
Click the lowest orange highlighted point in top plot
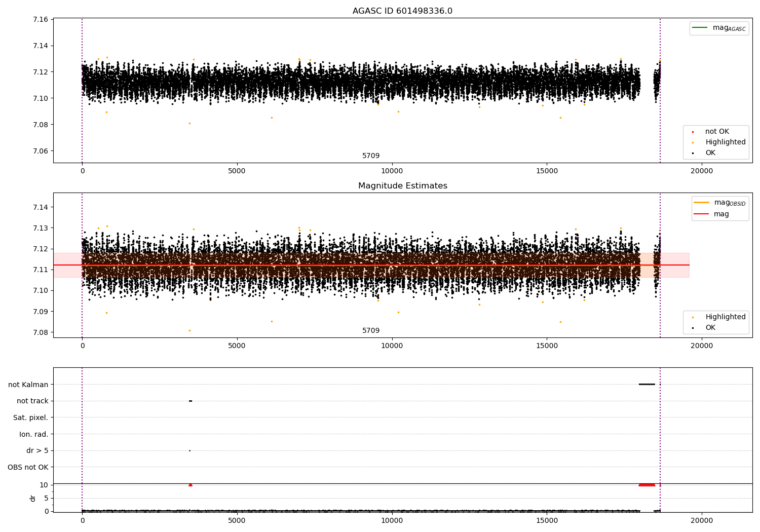click(x=189, y=123)
